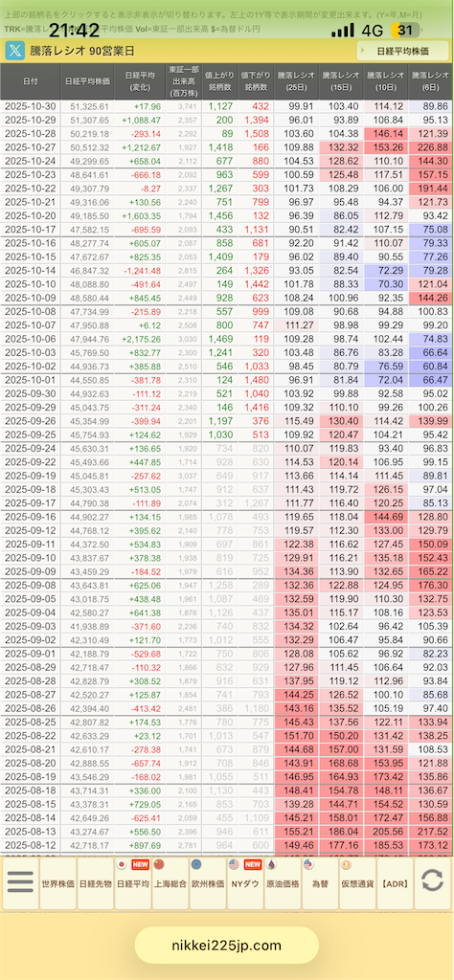Click the 25-day ratio value 155.21
The height and width of the screenshot is (980, 454).
tap(296, 832)
